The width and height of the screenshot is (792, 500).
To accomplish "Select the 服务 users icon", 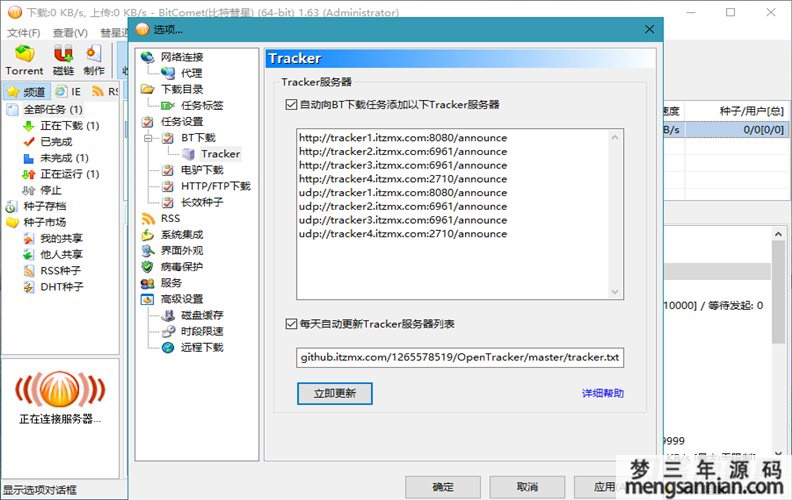I will pyautogui.click(x=147, y=283).
